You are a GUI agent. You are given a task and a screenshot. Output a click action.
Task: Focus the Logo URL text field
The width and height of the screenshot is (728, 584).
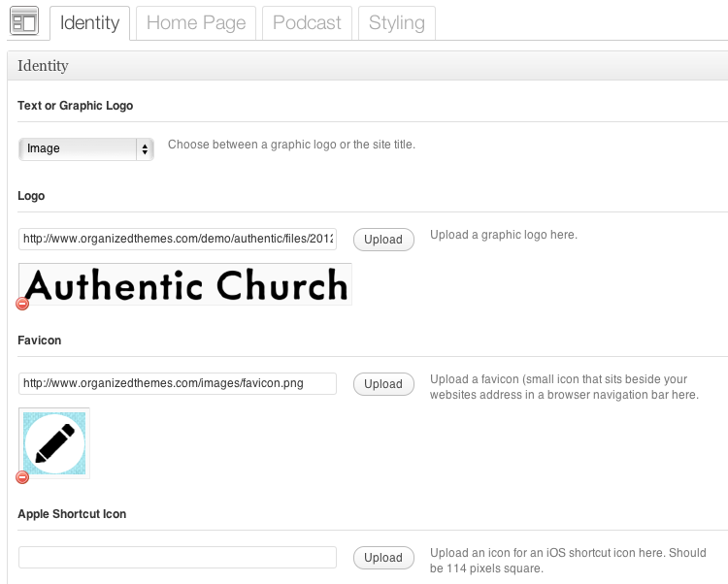coord(178,239)
